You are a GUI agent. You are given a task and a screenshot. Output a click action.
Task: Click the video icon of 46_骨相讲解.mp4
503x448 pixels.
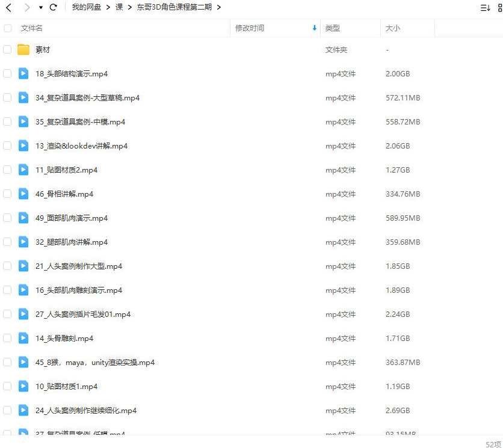pos(23,194)
